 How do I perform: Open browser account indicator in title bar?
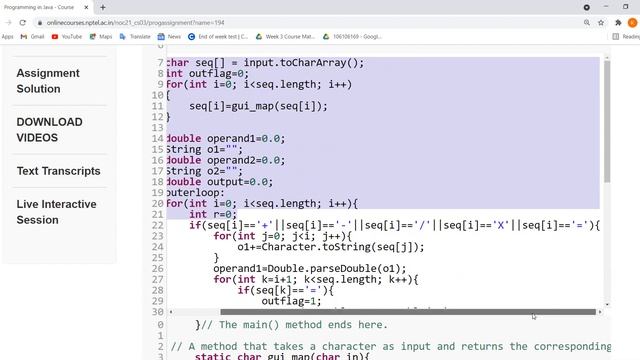[587, 7]
